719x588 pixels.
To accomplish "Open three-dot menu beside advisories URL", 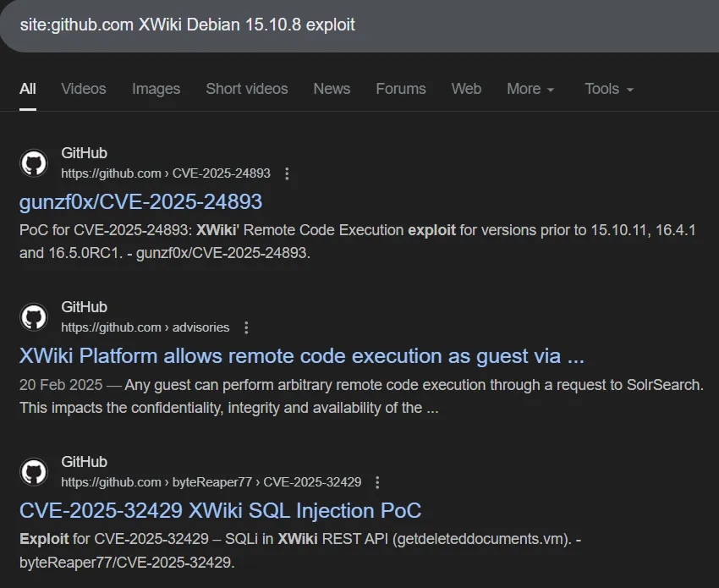I will point(246,327).
